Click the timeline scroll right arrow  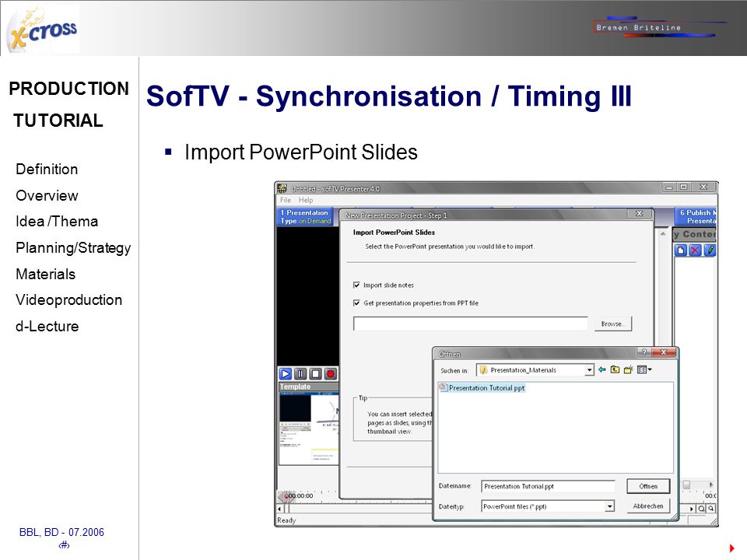coord(692,509)
